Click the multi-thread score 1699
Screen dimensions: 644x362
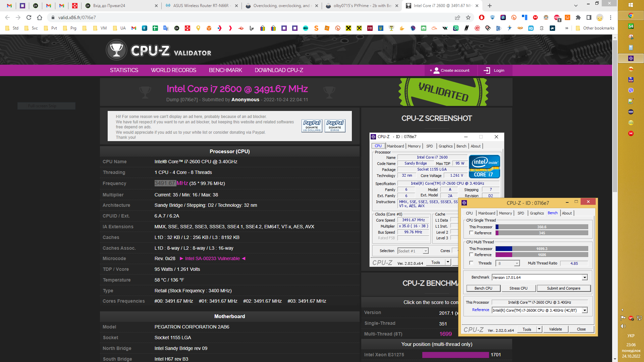click(x=445, y=334)
